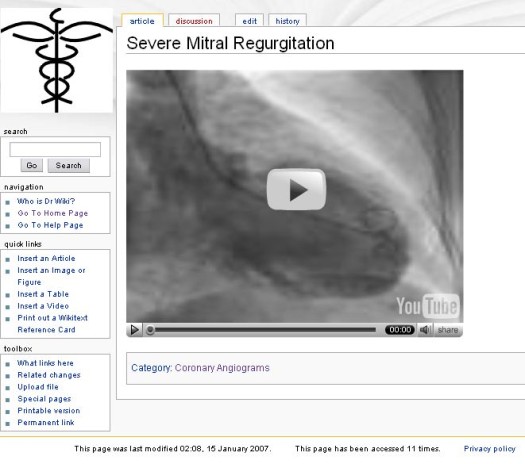Screen dimensions: 525x464
Task: Select the article tab
Action: (142, 21)
